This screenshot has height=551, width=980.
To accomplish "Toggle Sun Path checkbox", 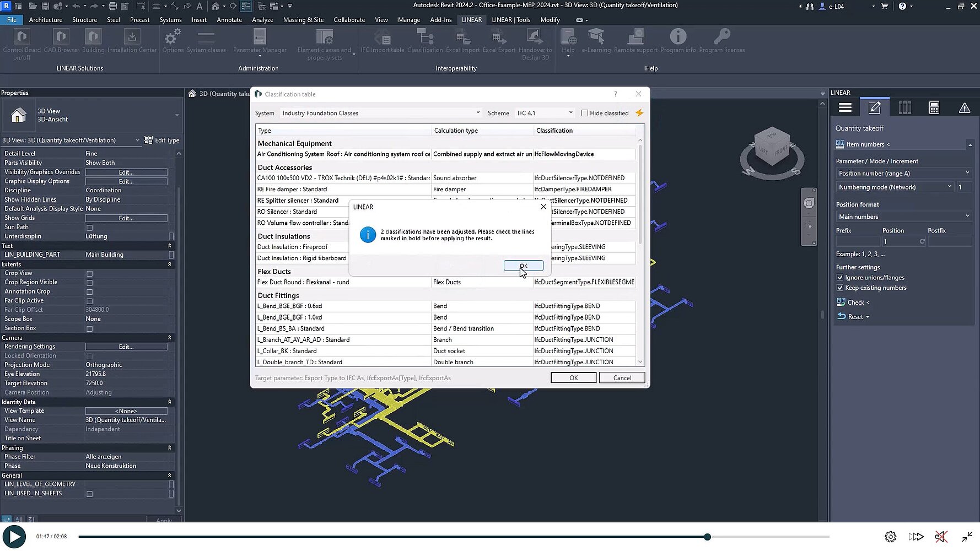I will click(x=89, y=228).
